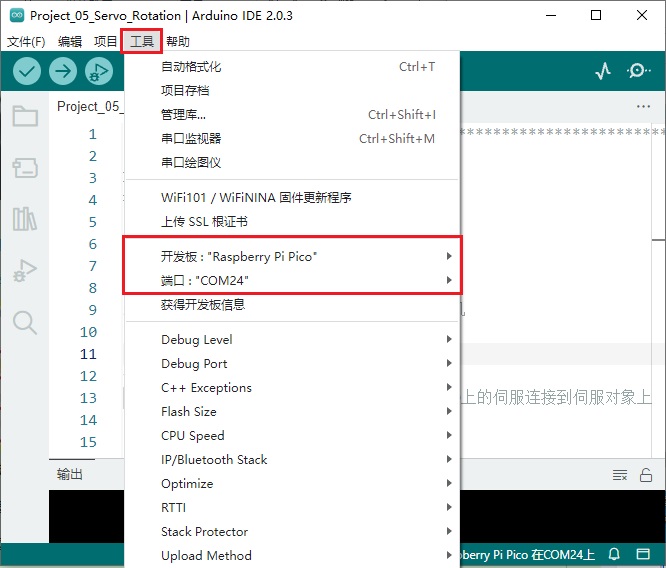Click the 输出 output panel tab

pos(70,474)
